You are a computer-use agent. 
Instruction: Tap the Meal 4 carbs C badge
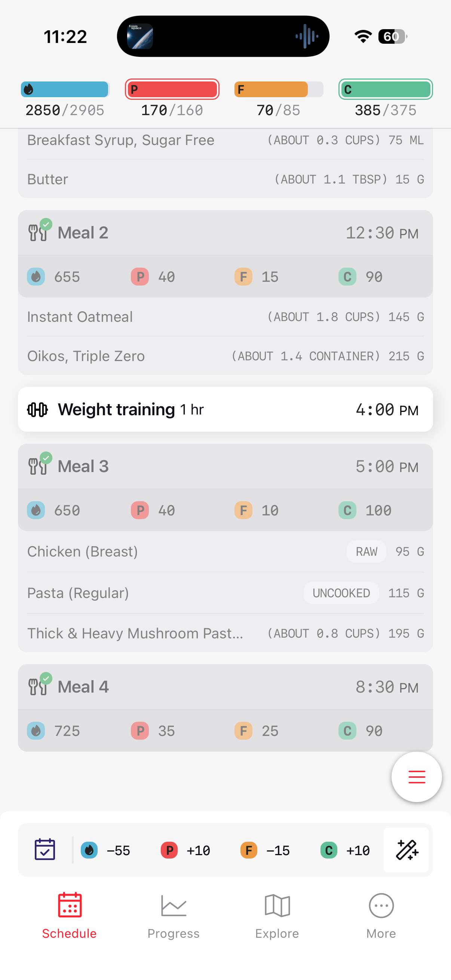pos(347,731)
